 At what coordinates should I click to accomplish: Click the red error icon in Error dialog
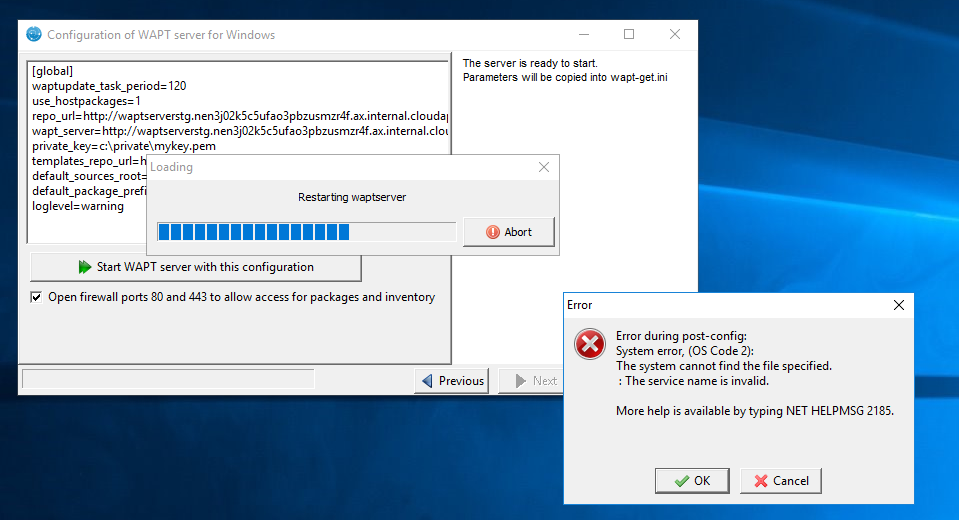[x=589, y=345]
